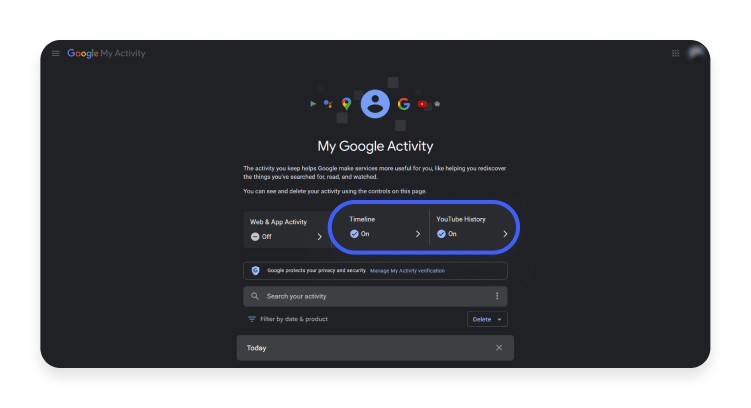The height and width of the screenshot is (408, 751).
Task: Open Timeline activity control card
Action: pyautogui.click(x=385, y=227)
